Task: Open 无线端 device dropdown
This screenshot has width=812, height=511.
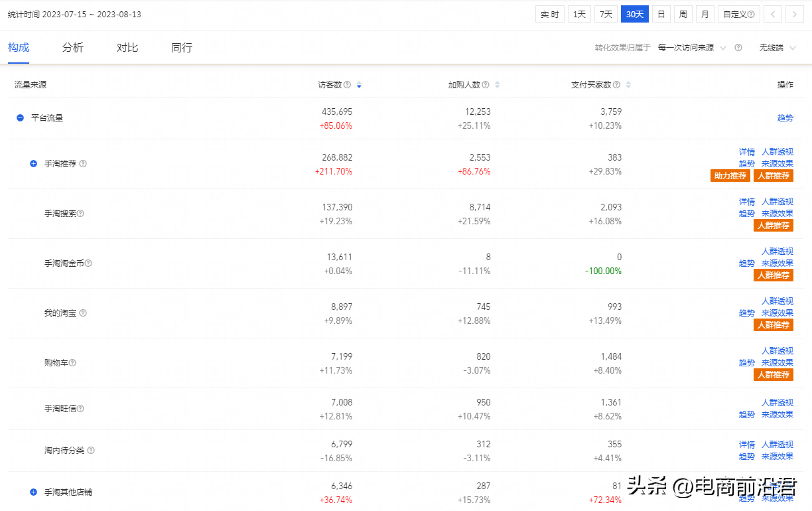Action: click(x=778, y=48)
